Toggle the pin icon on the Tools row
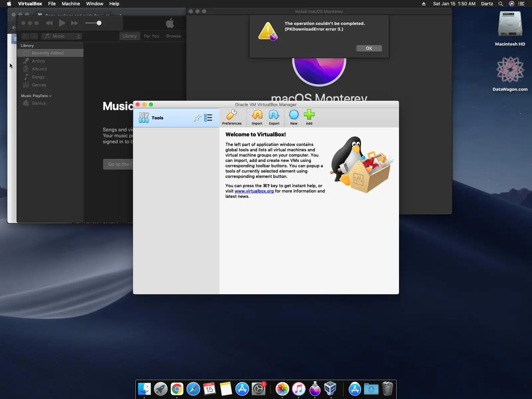The image size is (532, 399). click(x=198, y=118)
